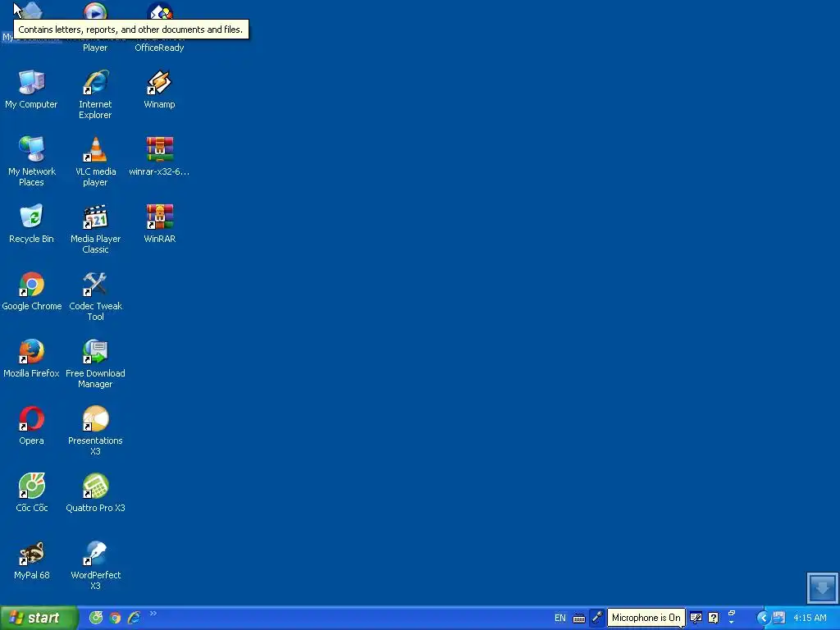Image resolution: width=840 pixels, height=630 pixels.
Task: Select the Windows Media Player desktop icon
Action: [x=95, y=11]
